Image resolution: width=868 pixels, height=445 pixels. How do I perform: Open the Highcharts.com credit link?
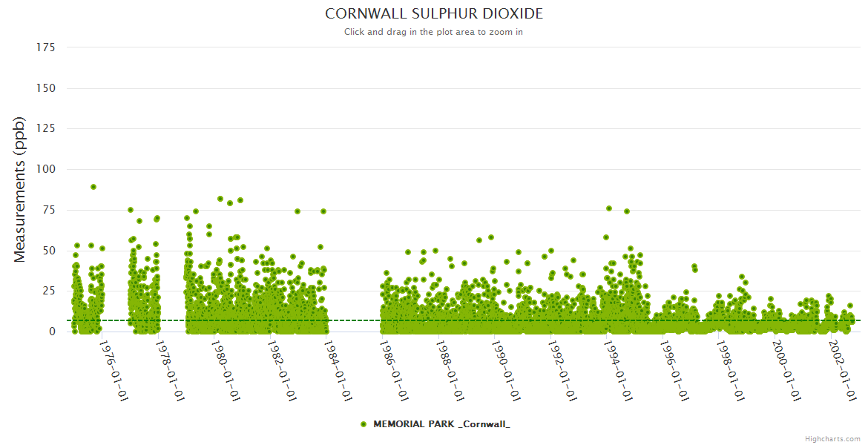coord(832,439)
